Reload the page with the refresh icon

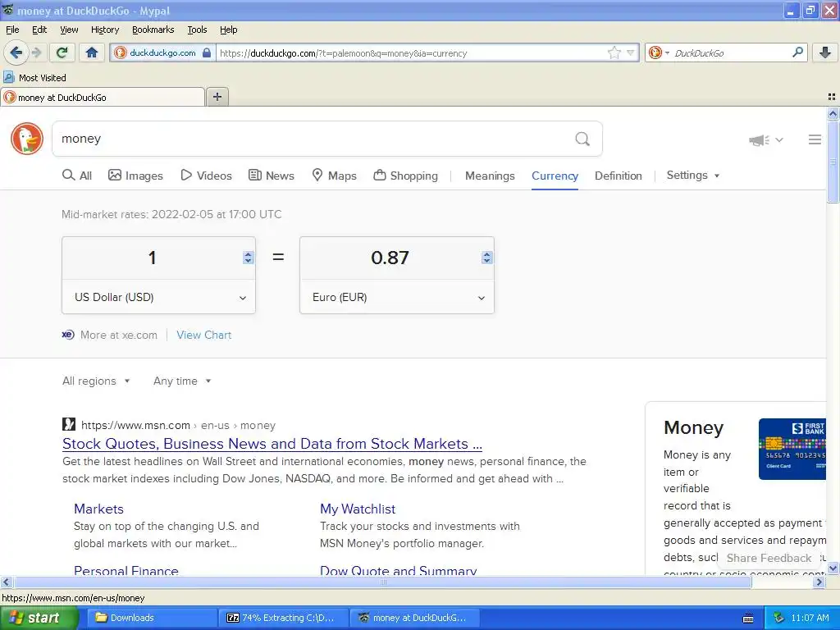[x=62, y=52]
